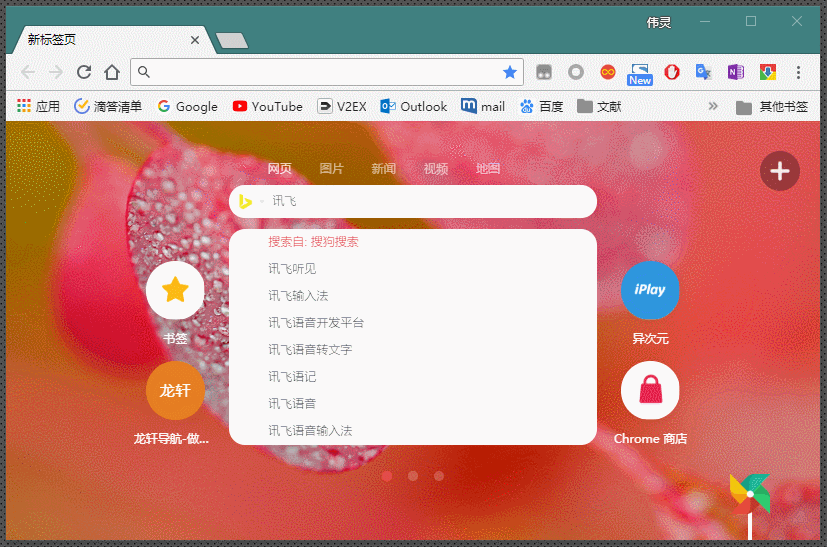Open the 书签 star shortcut tile

175,290
